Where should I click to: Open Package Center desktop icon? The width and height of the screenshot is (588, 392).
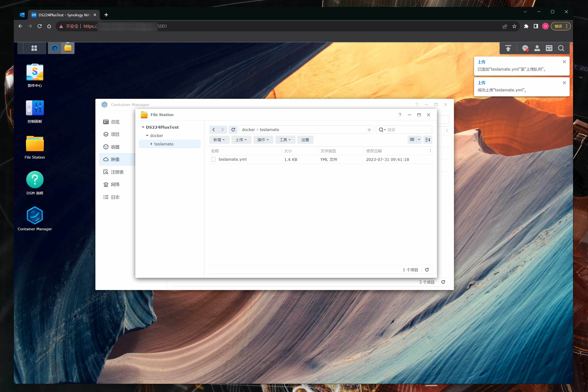click(x=35, y=72)
